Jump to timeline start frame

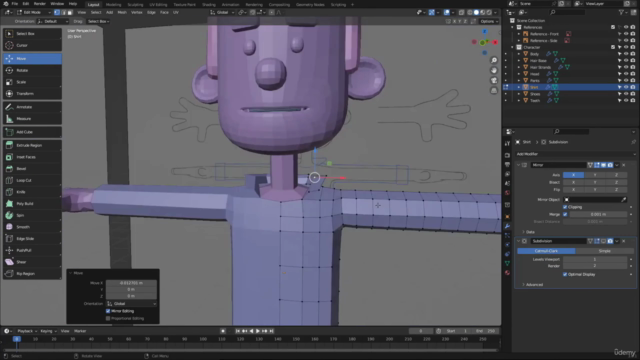coord(238,331)
